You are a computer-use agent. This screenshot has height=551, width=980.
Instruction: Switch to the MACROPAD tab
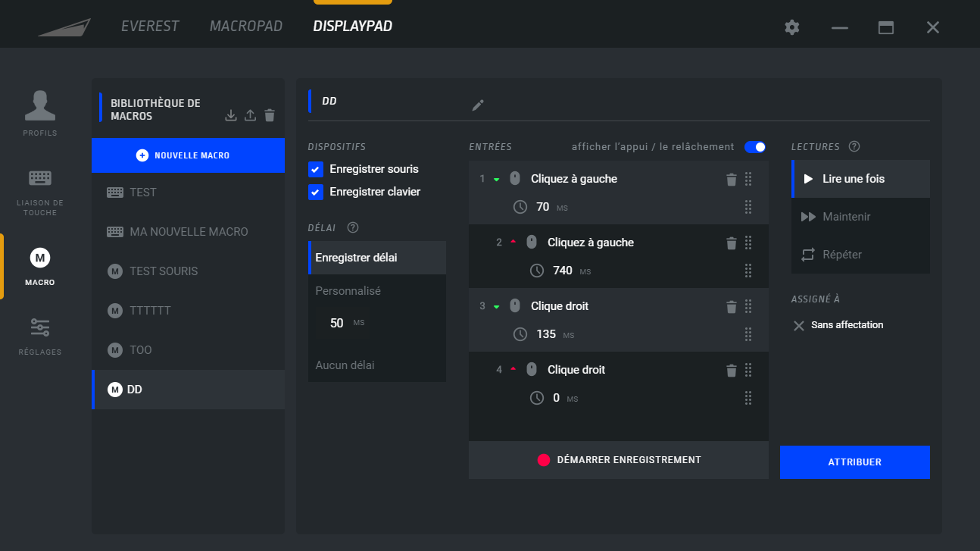[x=245, y=27]
